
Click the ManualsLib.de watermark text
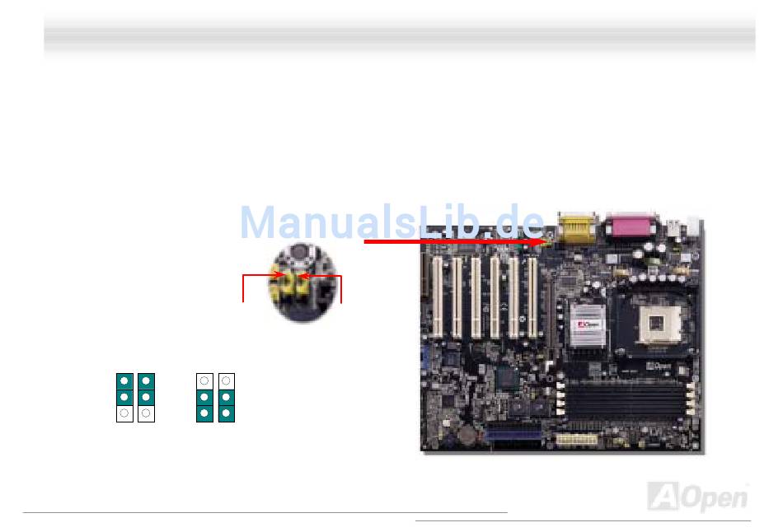point(392,222)
